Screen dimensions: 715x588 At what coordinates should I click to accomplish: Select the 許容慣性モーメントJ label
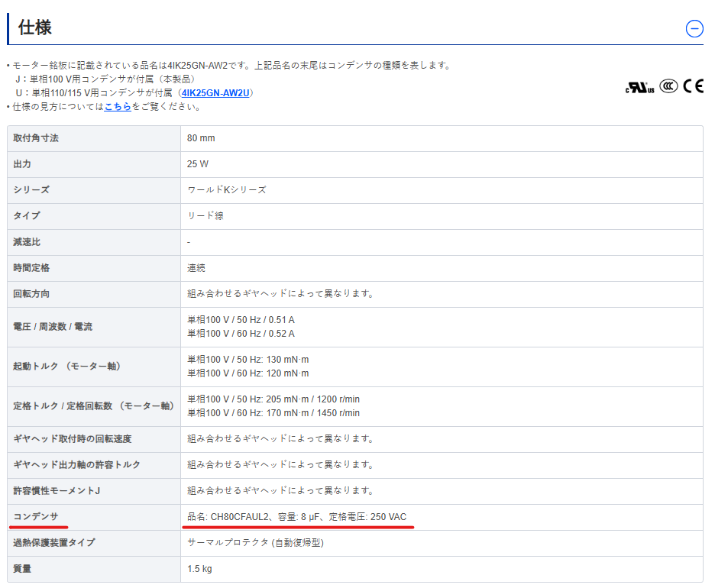[x=57, y=491]
